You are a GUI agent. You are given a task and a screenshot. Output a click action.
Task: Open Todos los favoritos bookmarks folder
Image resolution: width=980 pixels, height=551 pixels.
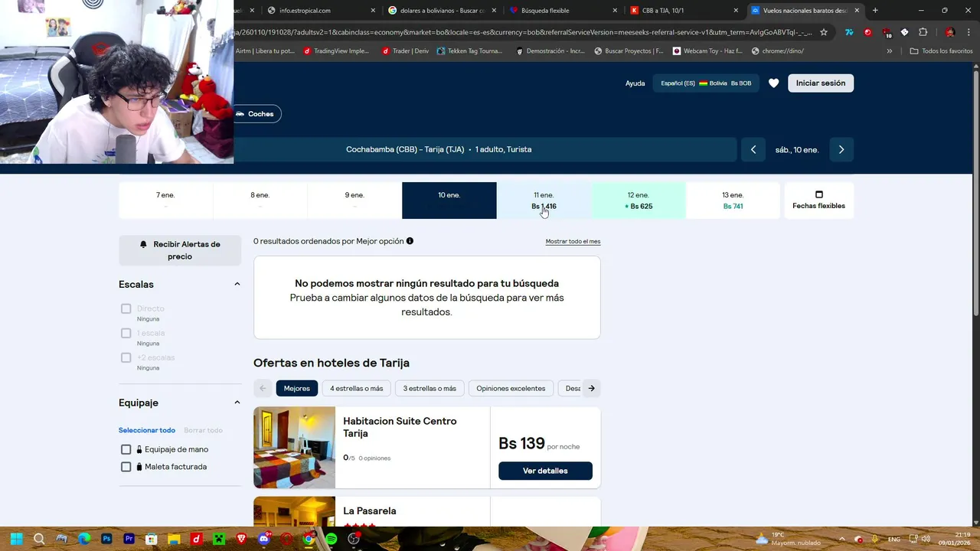coord(941,51)
